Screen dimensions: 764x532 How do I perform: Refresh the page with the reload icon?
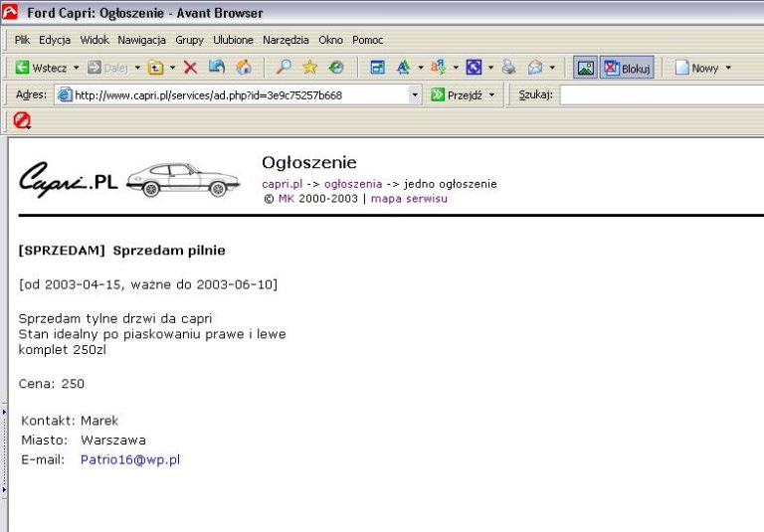(217, 68)
